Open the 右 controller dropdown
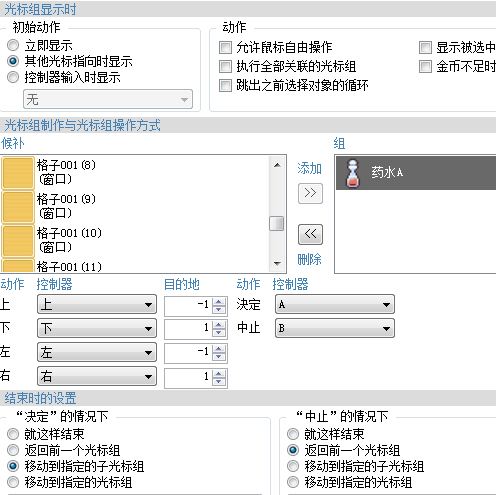The width and height of the screenshot is (496, 495). pyautogui.click(x=97, y=376)
